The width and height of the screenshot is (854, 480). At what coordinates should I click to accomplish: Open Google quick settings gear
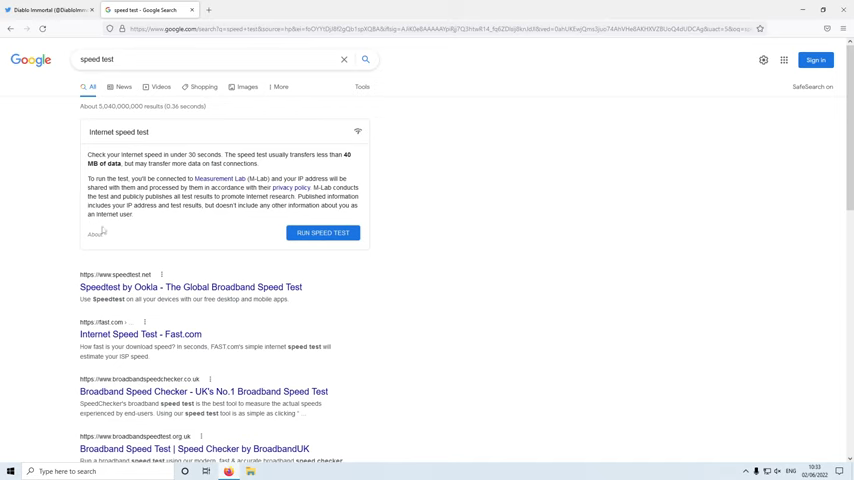tap(764, 60)
